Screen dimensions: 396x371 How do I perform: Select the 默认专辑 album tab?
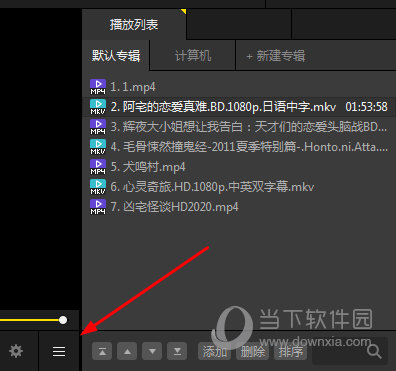[x=116, y=56]
